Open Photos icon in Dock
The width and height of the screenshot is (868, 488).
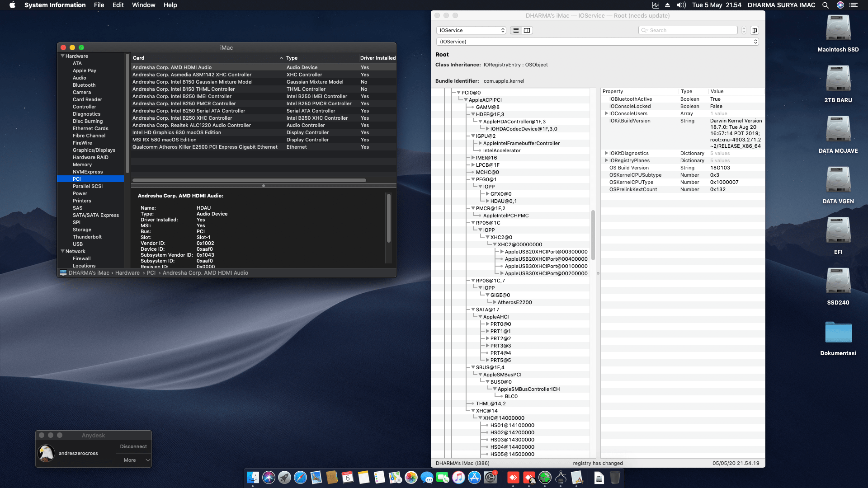411,477
